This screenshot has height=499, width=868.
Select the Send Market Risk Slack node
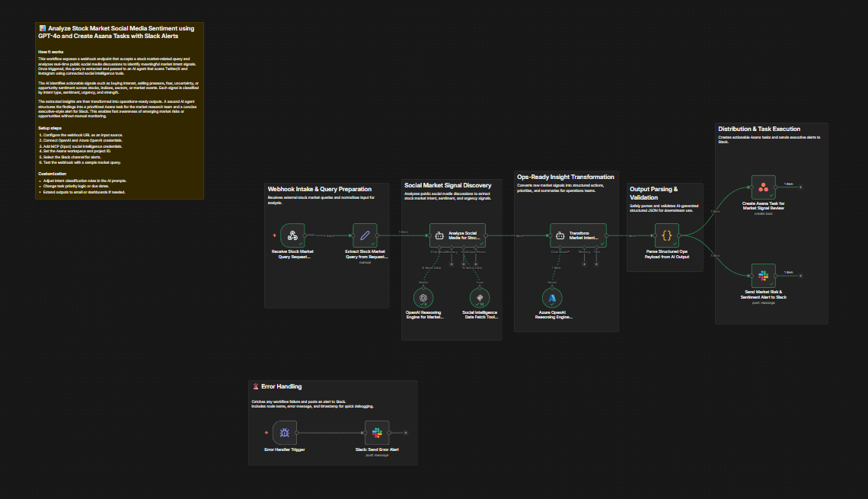(763, 277)
